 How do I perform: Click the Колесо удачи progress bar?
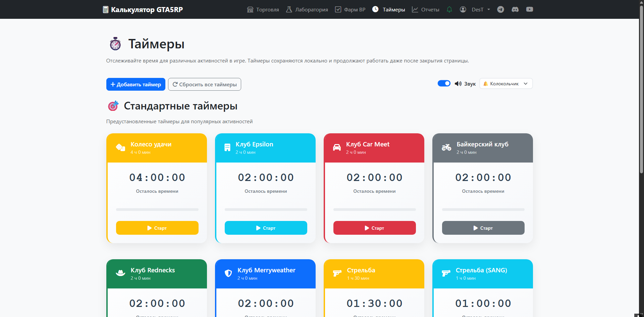point(157,210)
